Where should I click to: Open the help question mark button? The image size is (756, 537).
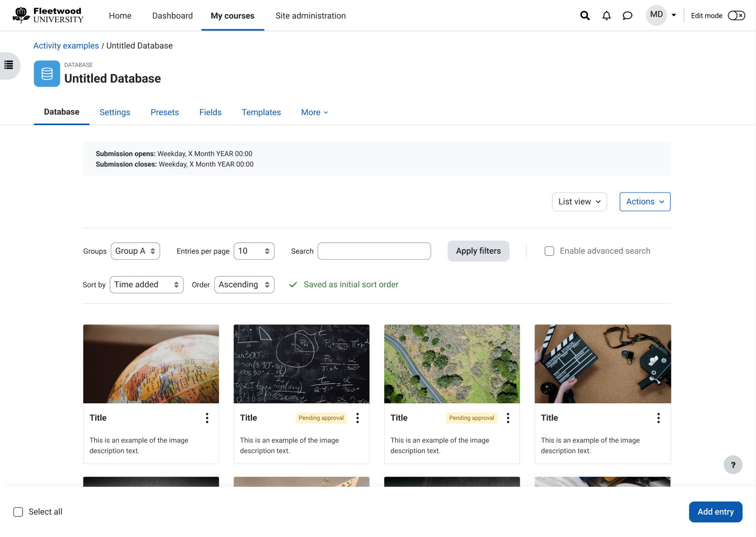point(733,465)
